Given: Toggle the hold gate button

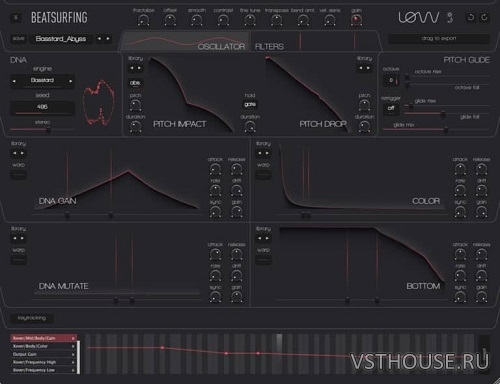Looking at the screenshot, I should (250, 104).
